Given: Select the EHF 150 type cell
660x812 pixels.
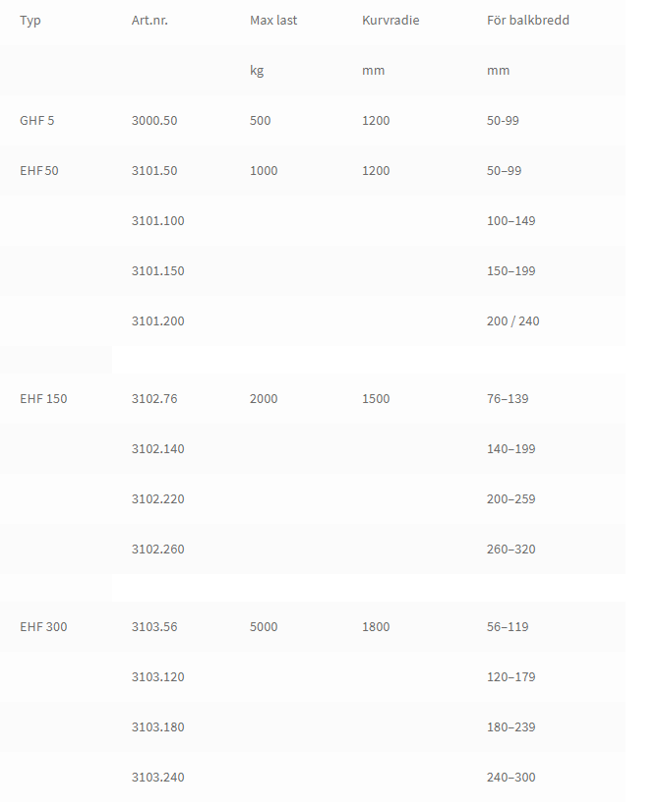Looking at the screenshot, I should (x=43, y=399).
